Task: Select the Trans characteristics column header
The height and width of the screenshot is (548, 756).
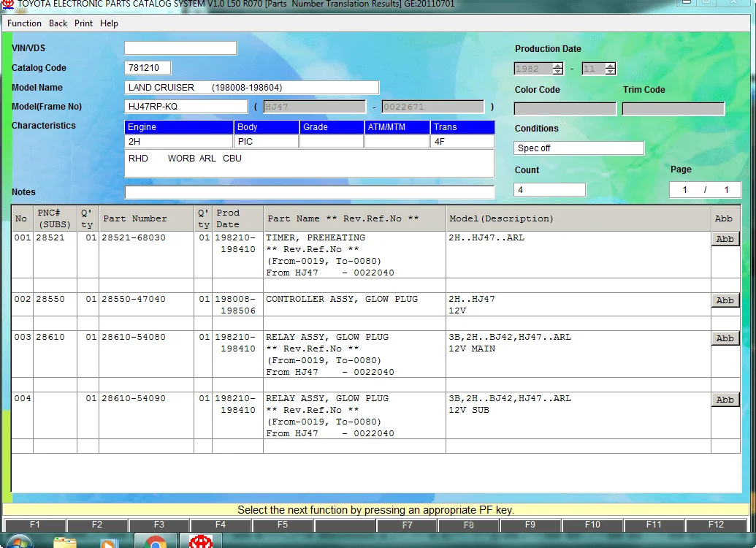Action: click(x=462, y=127)
